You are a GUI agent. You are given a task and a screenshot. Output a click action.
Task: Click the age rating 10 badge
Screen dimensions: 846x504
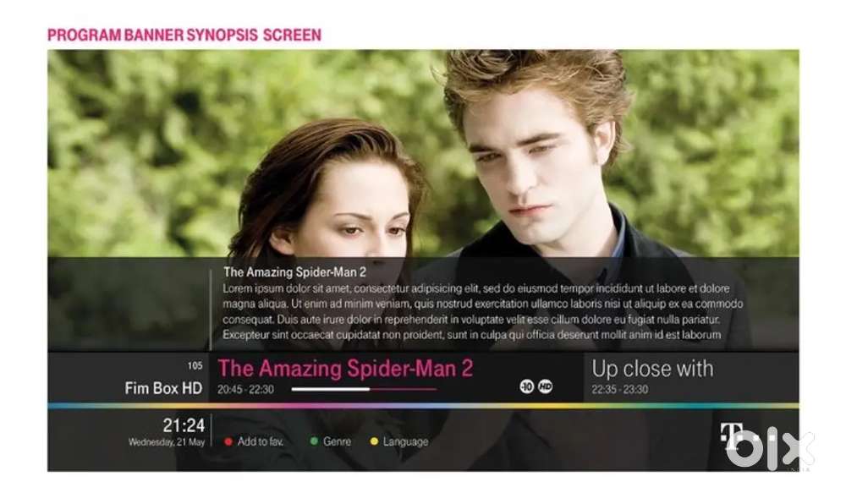527,386
